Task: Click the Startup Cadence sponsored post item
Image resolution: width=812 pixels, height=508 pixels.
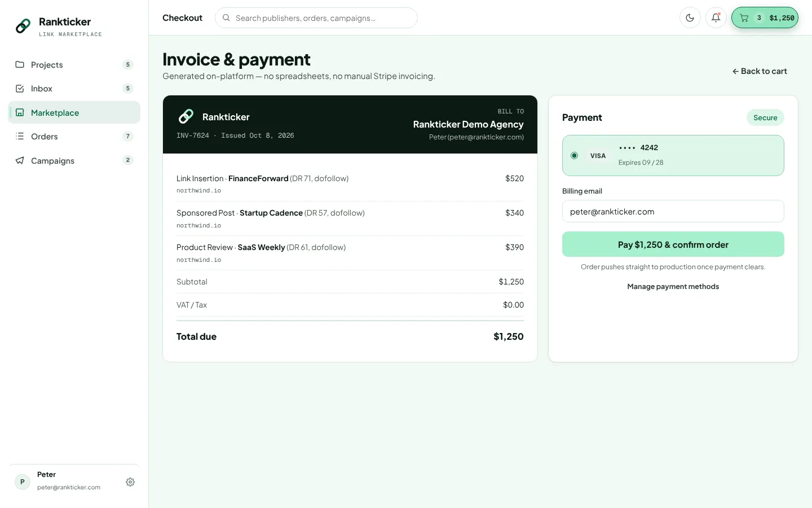Action: point(350,218)
